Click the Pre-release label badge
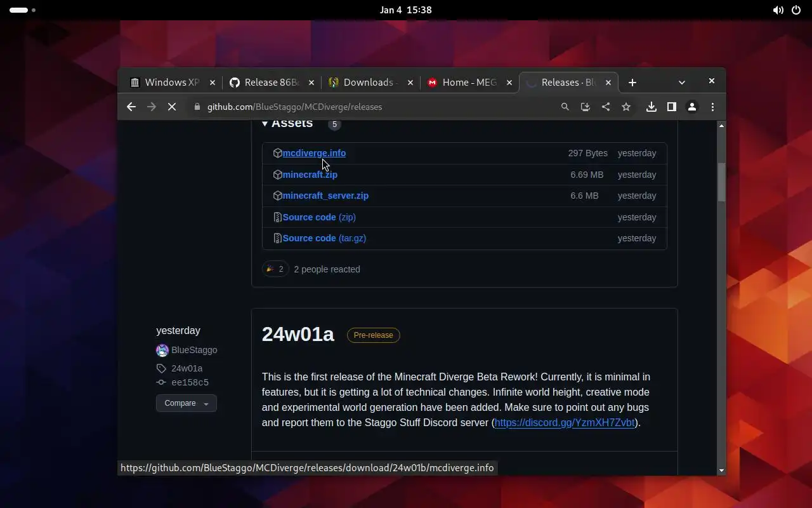The height and width of the screenshot is (508, 812). point(373,335)
